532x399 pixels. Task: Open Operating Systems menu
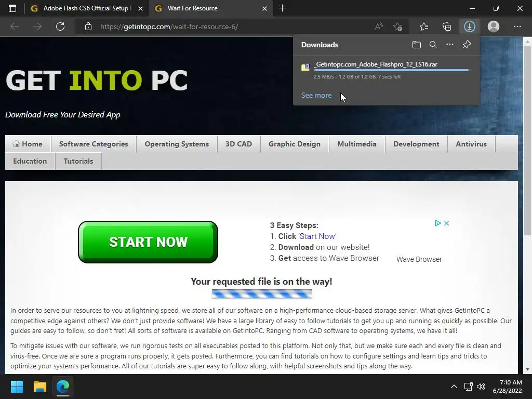(x=177, y=144)
